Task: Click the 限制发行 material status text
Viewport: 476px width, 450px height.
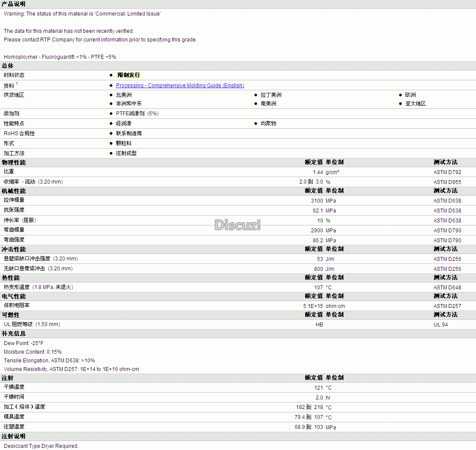Action: [128, 75]
